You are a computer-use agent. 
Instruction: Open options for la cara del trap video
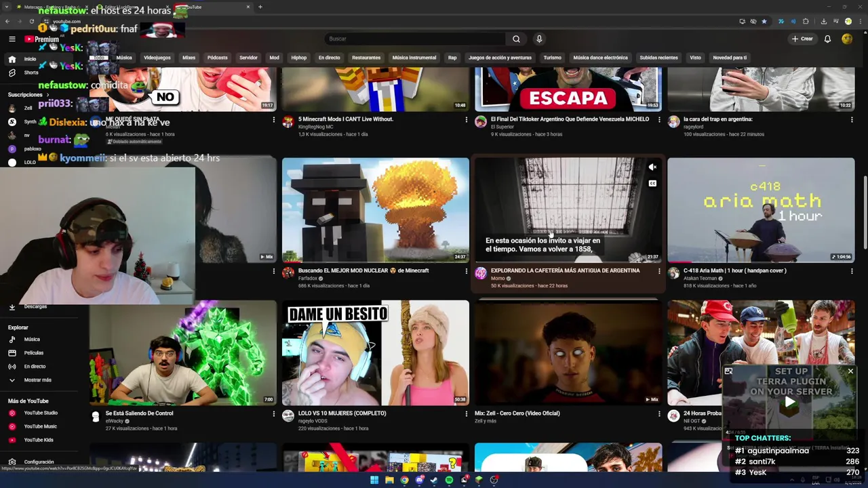tap(852, 120)
